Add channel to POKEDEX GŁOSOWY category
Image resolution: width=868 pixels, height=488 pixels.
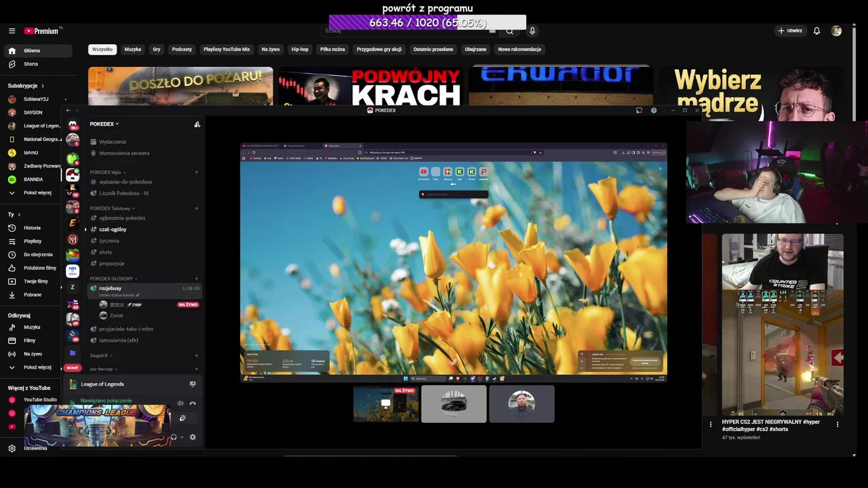197,279
